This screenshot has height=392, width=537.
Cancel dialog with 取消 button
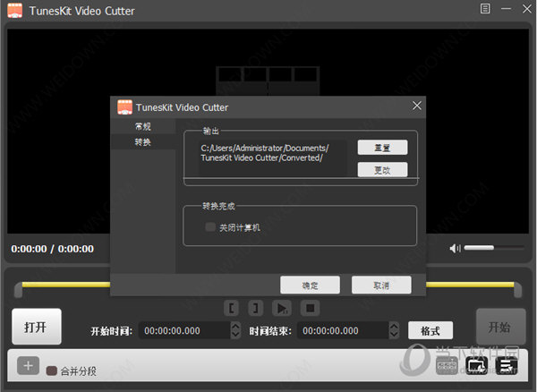point(381,285)
